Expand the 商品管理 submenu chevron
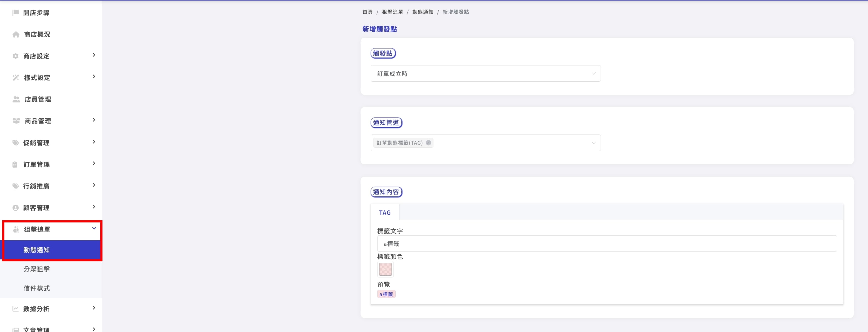Viewport: 868px width, 332px height. pos(94,120)
